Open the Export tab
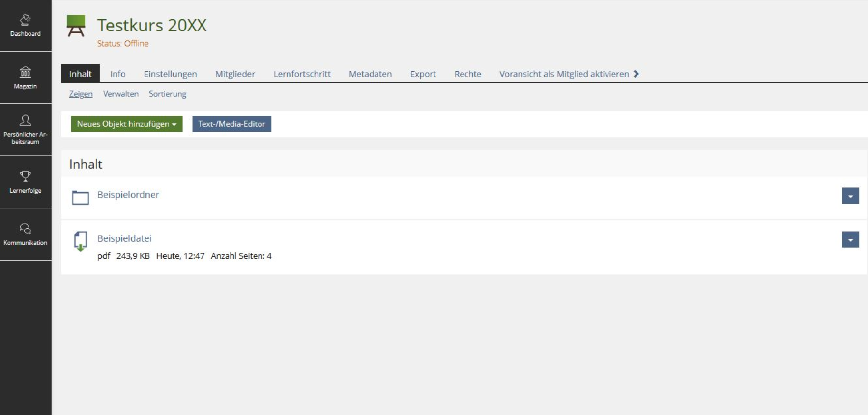Viewport: 868px width, 415px height. click(x=423, y=74)
